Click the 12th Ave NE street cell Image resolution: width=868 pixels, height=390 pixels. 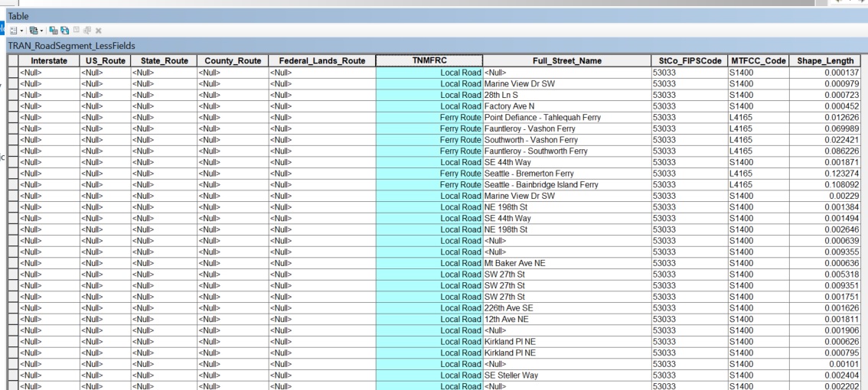(567, 319)
